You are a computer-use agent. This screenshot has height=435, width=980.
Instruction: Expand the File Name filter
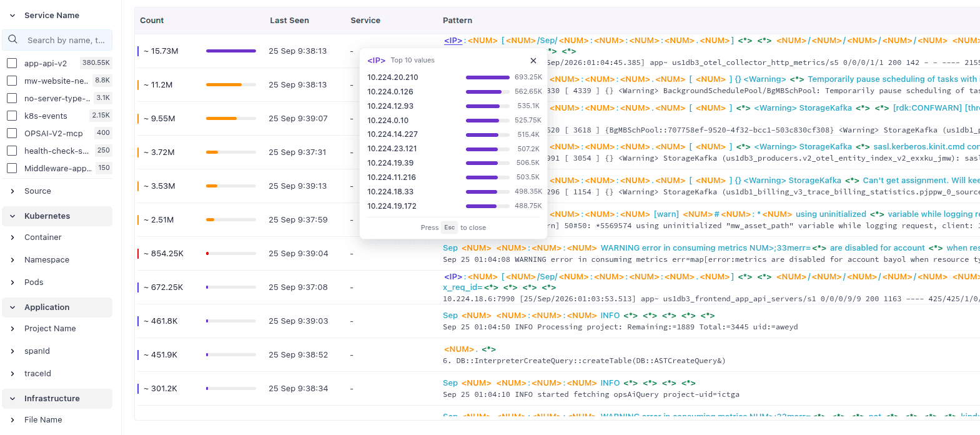click(12, 420)
